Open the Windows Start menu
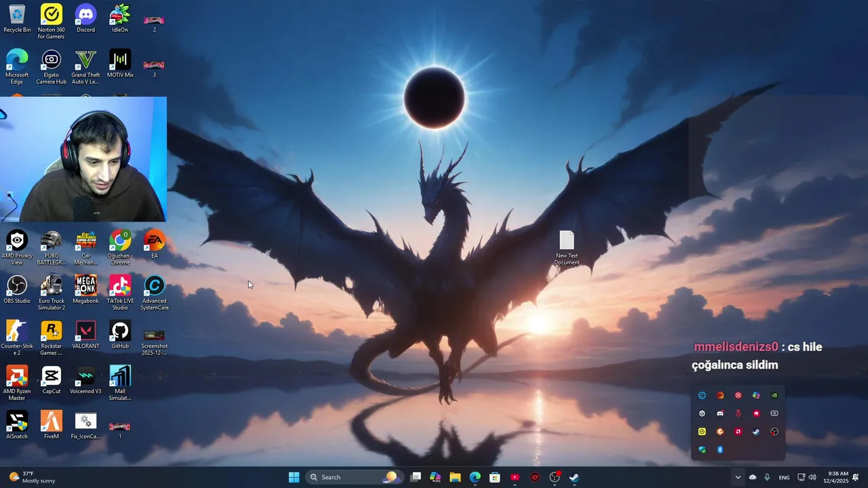Screen dimensions: 868x488 point(294,477)
